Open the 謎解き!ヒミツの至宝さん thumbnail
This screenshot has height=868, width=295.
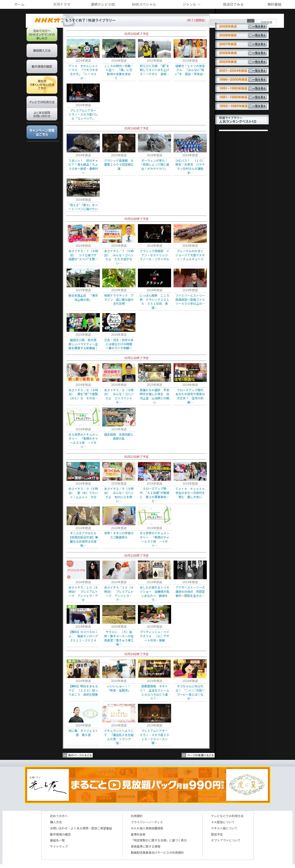[x=190, y=48]
